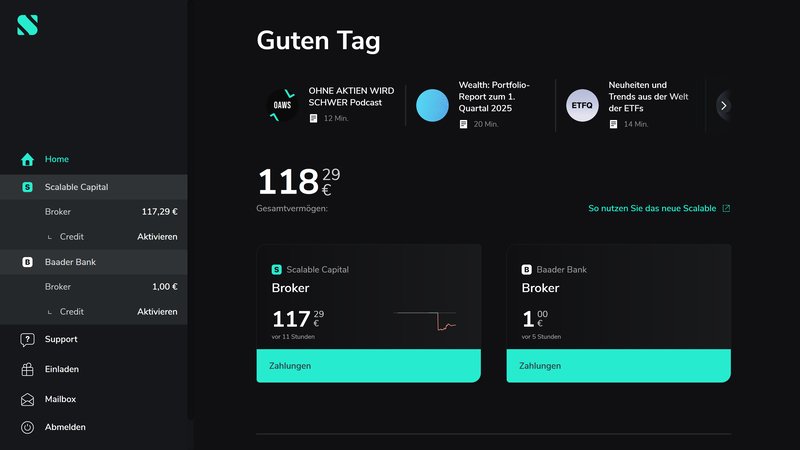This screenshot has width=800, height=450.
Task: Click the vor 5 Stunden timestamp
Action: pos(541,337)
